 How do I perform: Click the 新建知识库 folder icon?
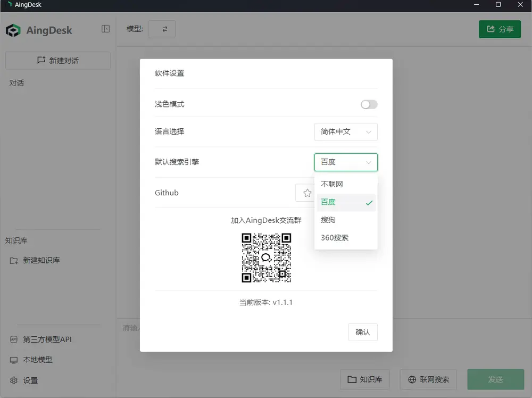(x=14, y=261)
